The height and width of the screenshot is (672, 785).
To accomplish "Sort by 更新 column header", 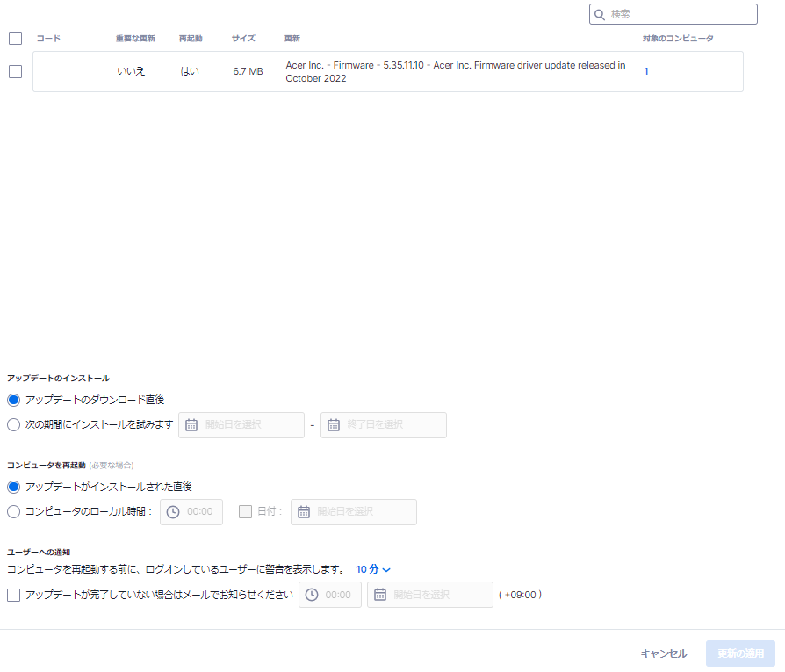I will 292,38.
